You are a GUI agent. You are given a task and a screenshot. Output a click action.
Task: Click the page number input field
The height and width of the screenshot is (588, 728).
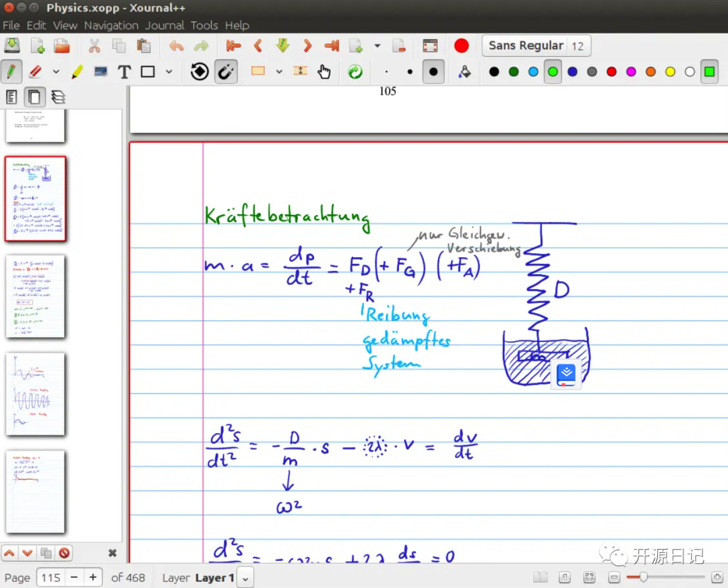[51, 578]
